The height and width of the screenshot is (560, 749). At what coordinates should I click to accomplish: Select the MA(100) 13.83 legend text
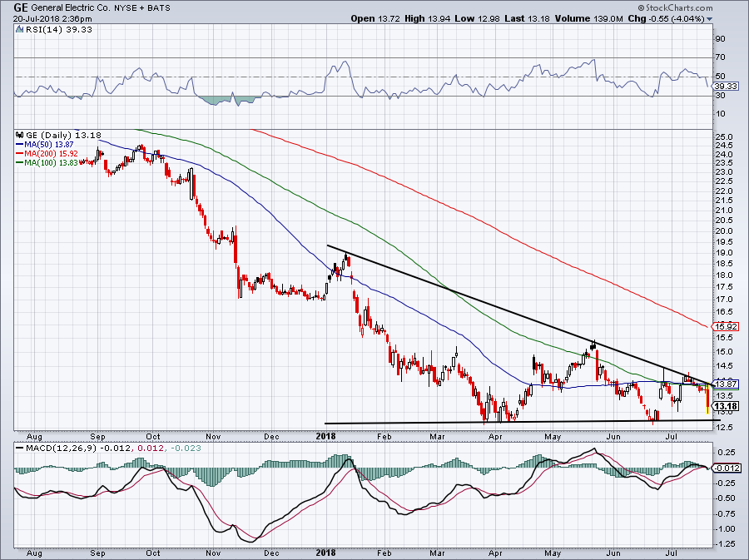click(51, 163)
